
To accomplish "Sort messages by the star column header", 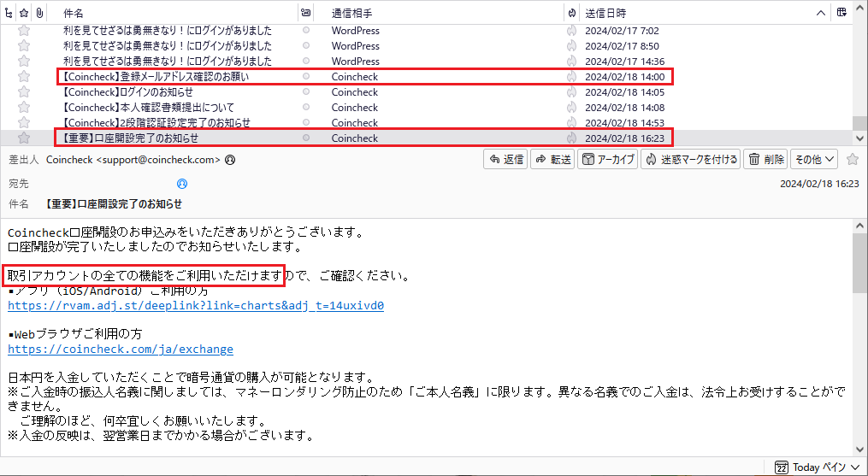I will [x=24, y=14].
